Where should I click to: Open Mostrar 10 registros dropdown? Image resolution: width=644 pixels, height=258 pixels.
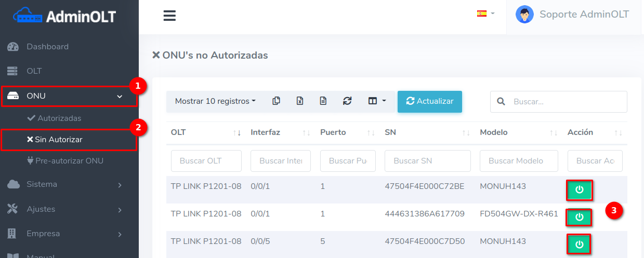point(215,101)
